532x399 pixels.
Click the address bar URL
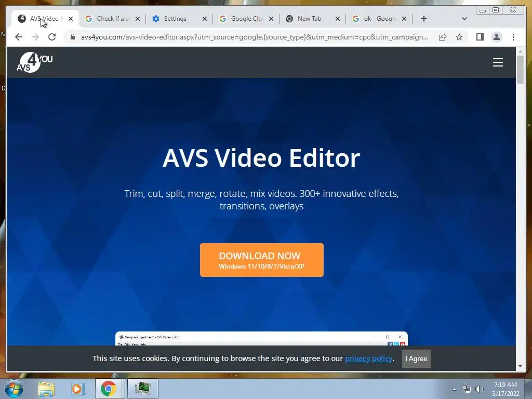pyautogui.click(x=255, y=37)
